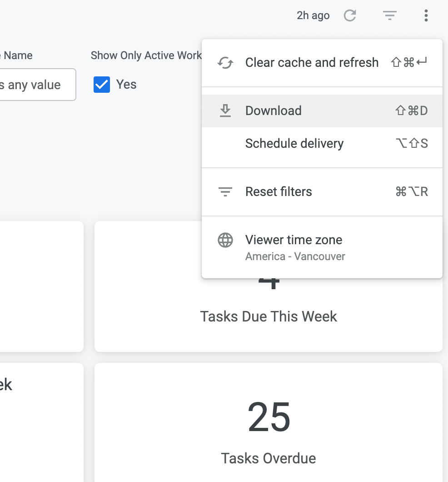Click the '2h ago' last-updated text
The image size is (448, 482).
point(313,15)
